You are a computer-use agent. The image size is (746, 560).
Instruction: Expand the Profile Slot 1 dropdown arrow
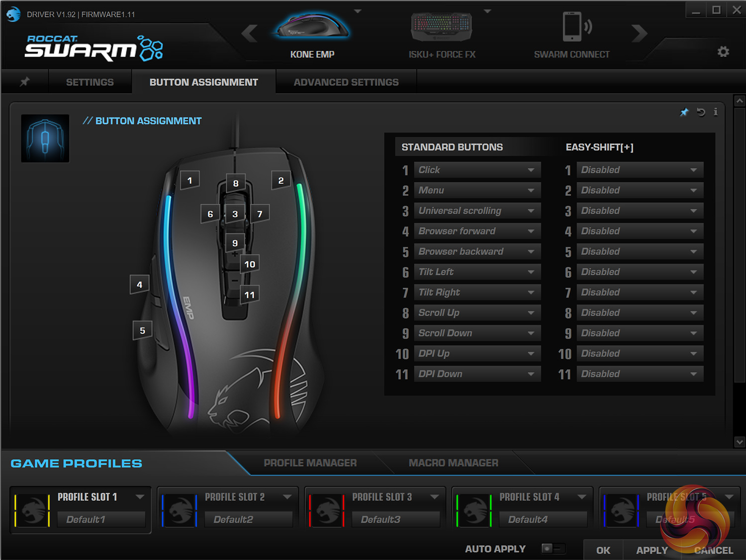tap(140, 497)
